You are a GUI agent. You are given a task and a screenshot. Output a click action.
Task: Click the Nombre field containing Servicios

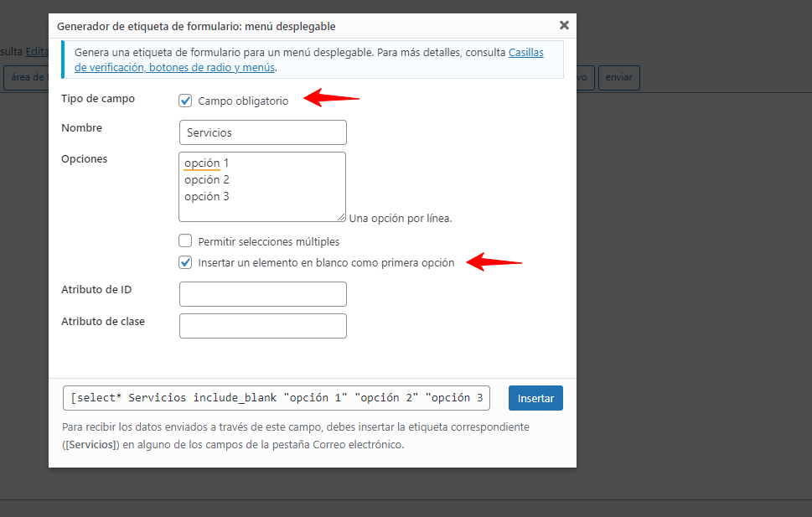[262, 132]
